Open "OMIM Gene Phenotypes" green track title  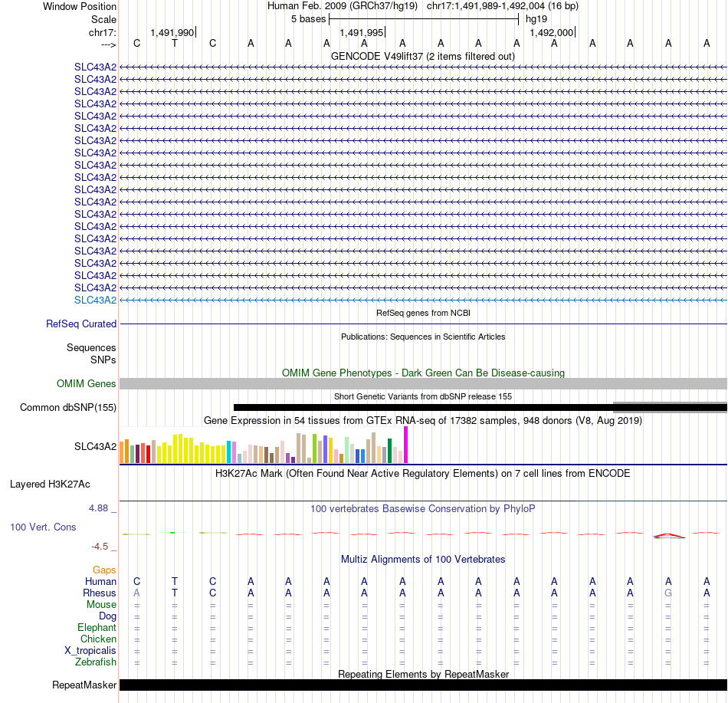click(x=423, y=373)
